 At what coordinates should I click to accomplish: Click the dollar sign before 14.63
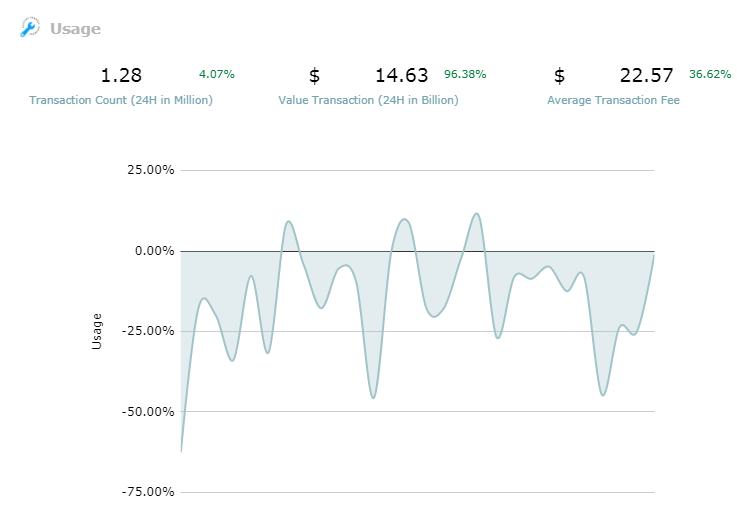(315, 75)
